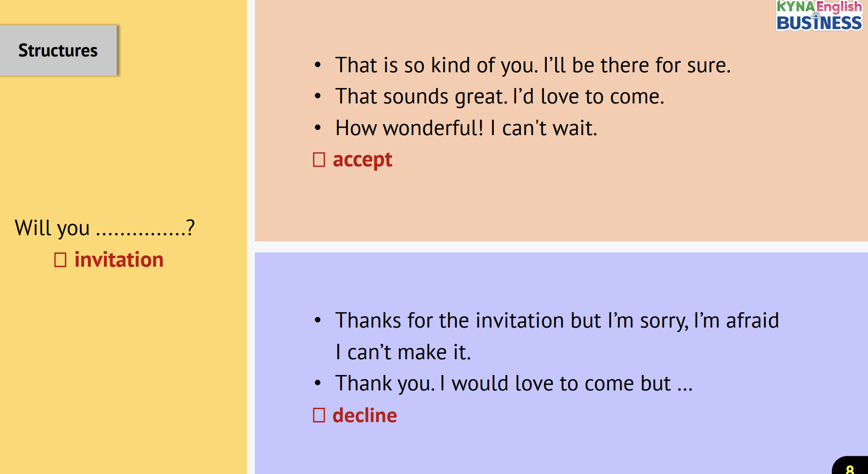Screen dimensions: 868x474
Task: Click 'That sounds great. I'd love to come.'
Action: [499, 96]
